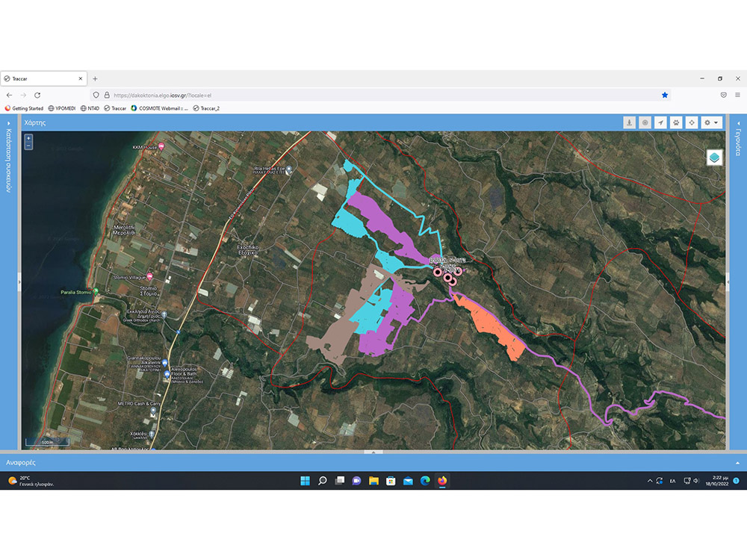Zoom in on the map
The width and height of the screenshot is (747, 560).
pyautogui.click(x=28, y=138)
